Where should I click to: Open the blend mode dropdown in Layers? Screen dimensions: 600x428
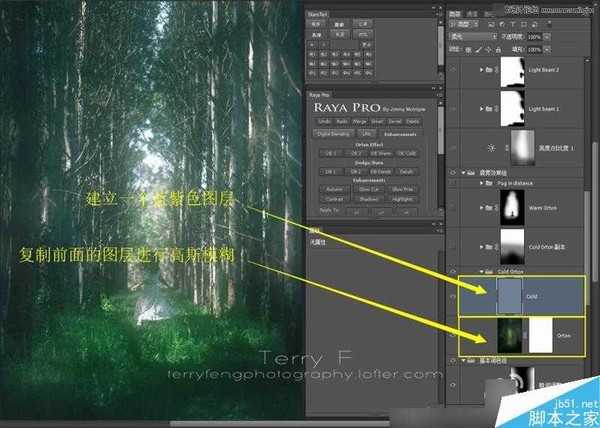point(473,37)
